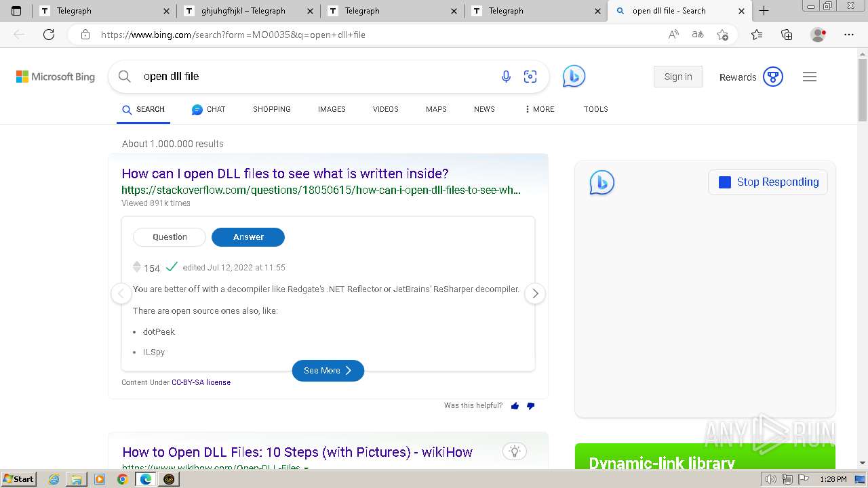This screenshot has height=488, width=868.
Task: Select the Question toggle button
Action: point(170,237)
